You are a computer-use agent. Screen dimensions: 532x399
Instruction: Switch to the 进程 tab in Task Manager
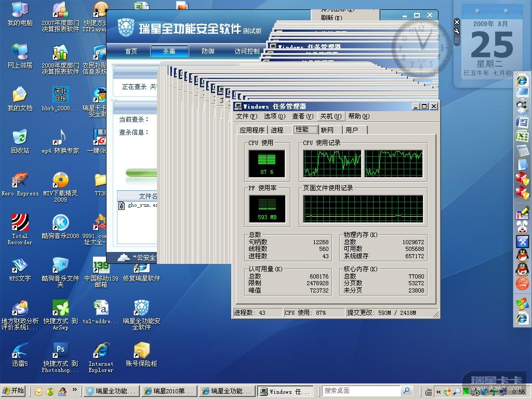[x=277, y=130]
